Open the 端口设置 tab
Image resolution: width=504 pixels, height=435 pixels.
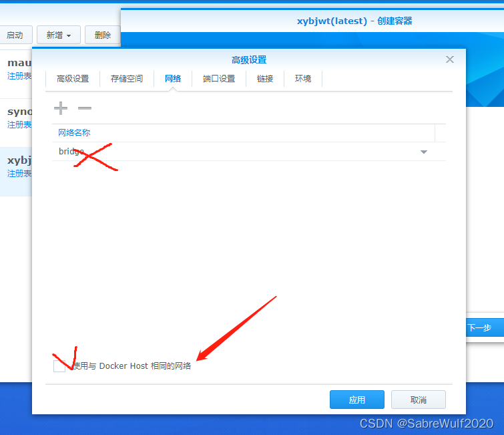tap(219, 79)
